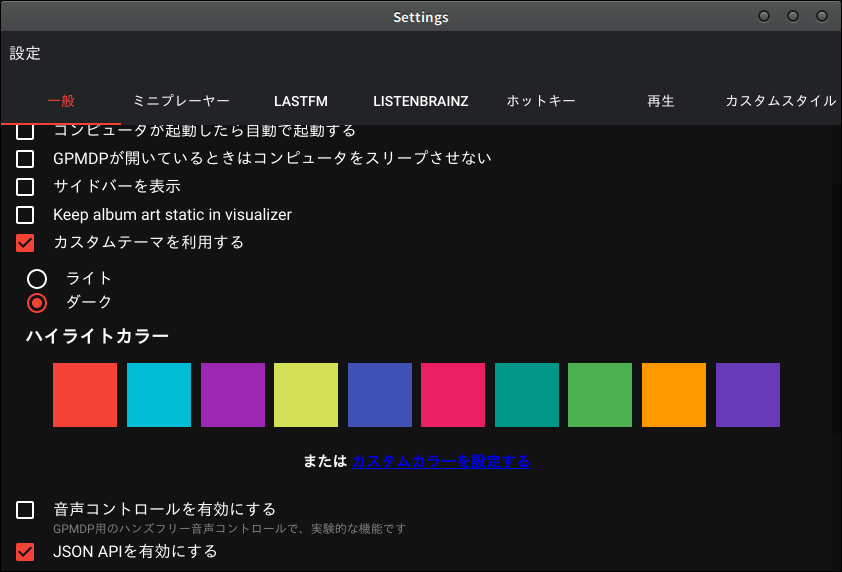This screenshot has width=842, height=572.
Task: Enable Keep album art static in visualizer
Action: tap(25, 215)
